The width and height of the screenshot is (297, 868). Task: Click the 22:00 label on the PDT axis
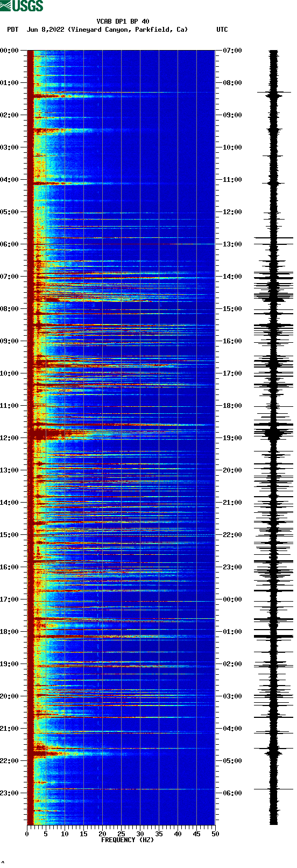coord(9,761)
